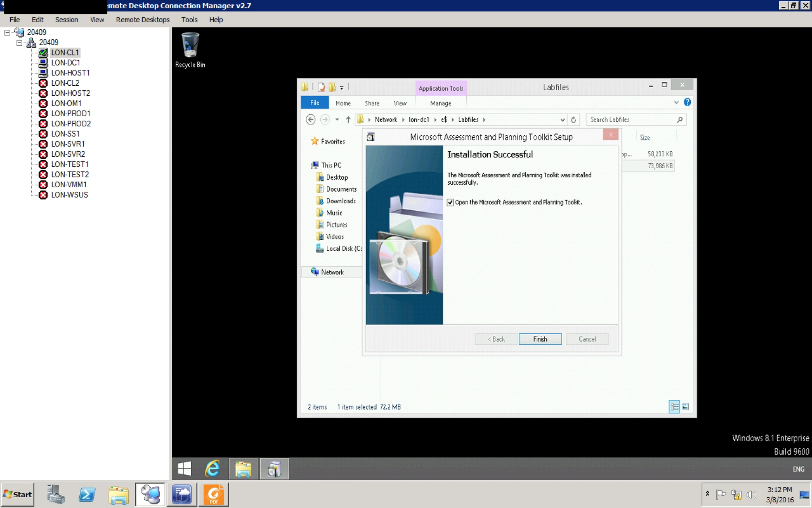Screen dimensions: 812x508
Task: Select the Home ribbon tab in Labfiles
Action: point(343,103)
